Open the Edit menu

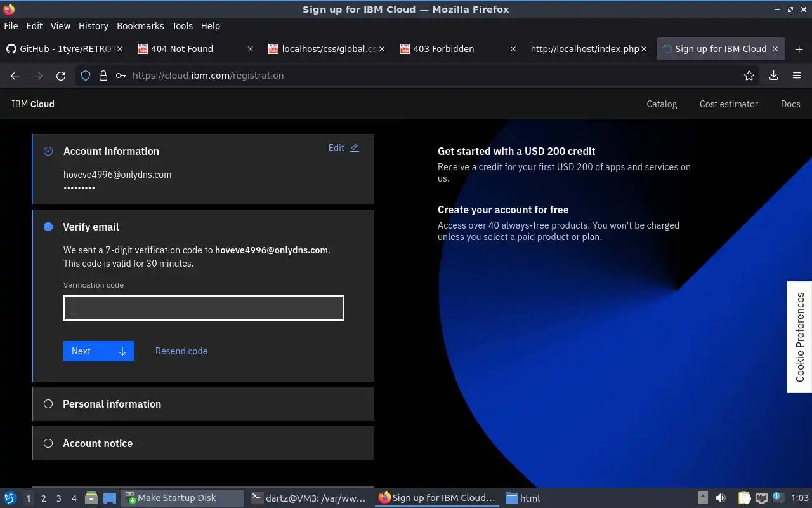click(x=34, y=26)
